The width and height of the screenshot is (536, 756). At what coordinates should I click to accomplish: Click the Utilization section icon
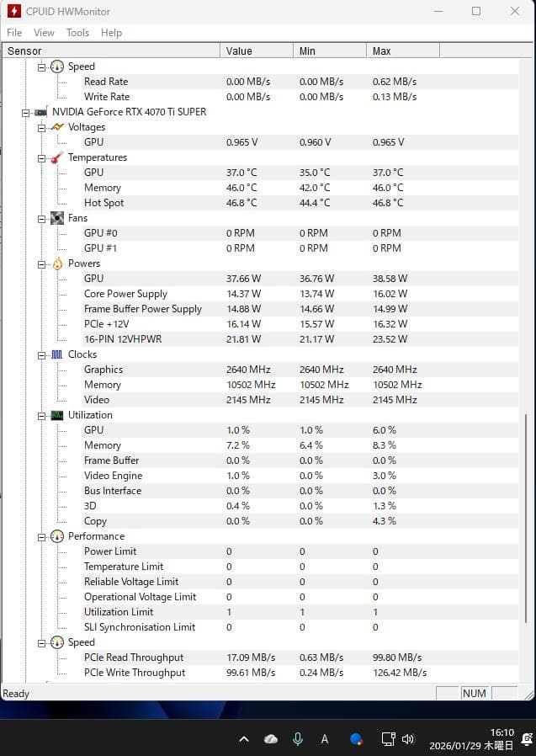(x=56, y=415)
